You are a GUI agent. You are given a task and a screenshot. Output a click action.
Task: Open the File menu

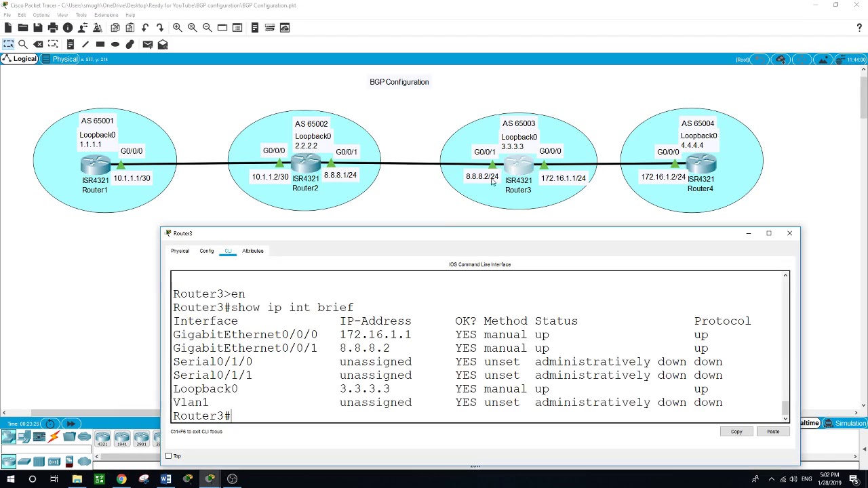(x=7, y=15)
